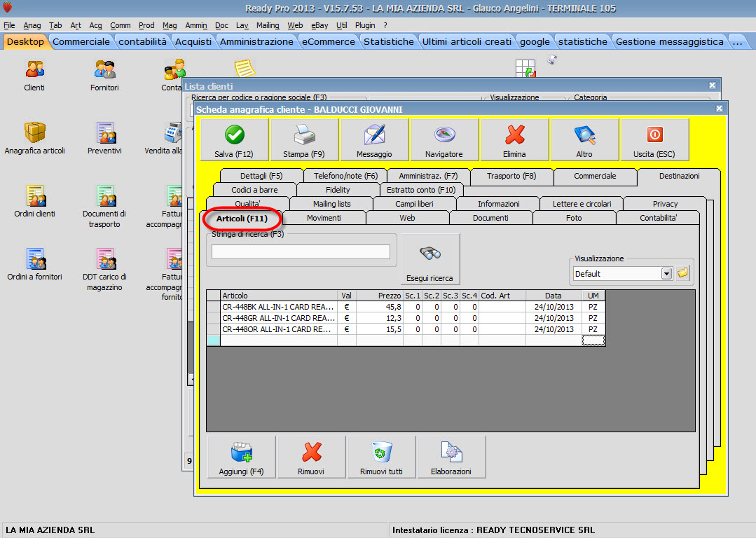Run search with Esegui ricerca binoculars

click(x=429, y=255)
